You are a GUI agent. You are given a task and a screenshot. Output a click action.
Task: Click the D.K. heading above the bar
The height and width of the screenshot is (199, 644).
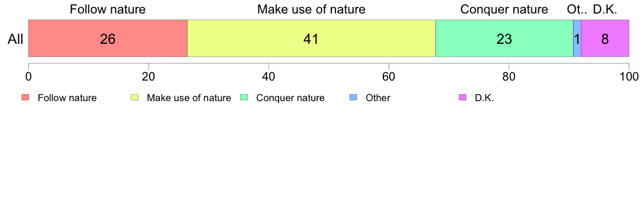click(x=605, y=9)
